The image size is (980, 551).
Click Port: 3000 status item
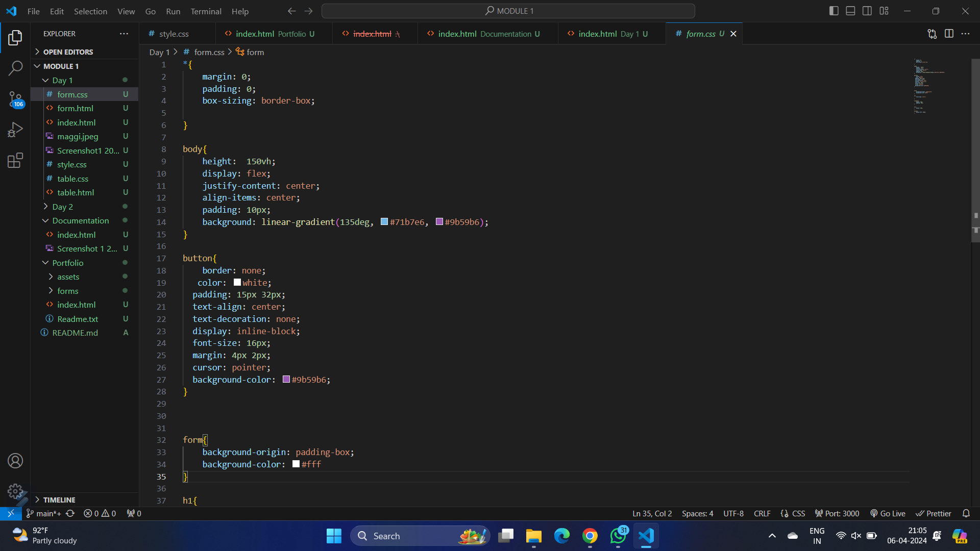click(x=837, y=513)
